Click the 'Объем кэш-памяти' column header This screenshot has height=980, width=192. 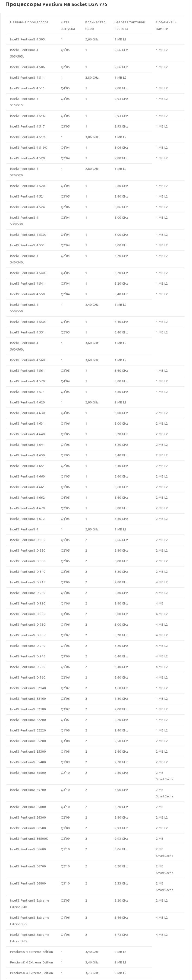point(166,25)
